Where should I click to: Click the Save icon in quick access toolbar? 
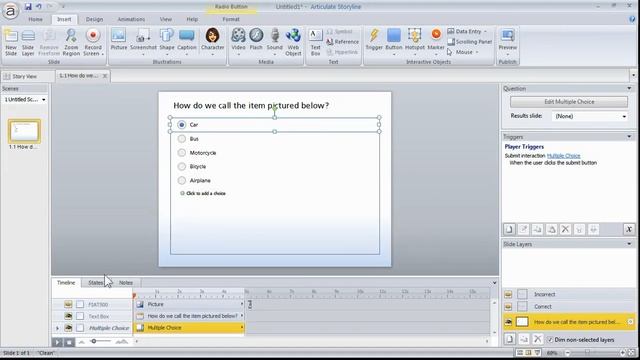(28, 7)
